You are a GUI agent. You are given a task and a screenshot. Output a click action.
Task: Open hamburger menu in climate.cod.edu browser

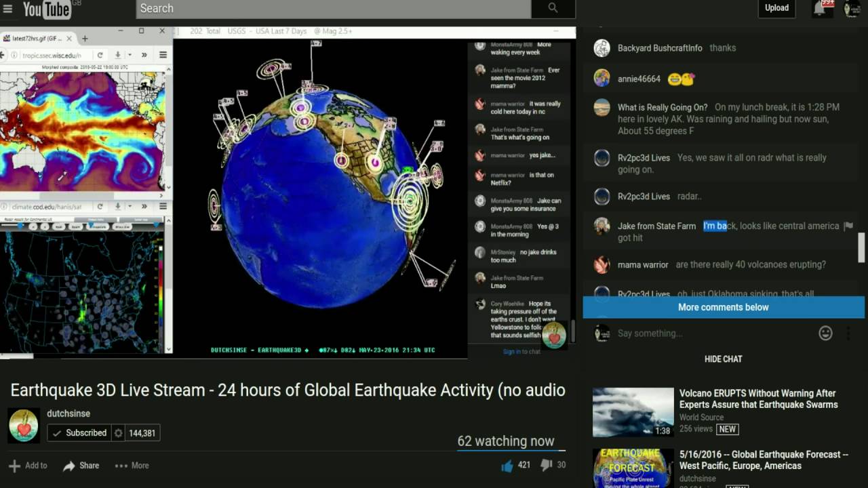(x=163, y=206)
